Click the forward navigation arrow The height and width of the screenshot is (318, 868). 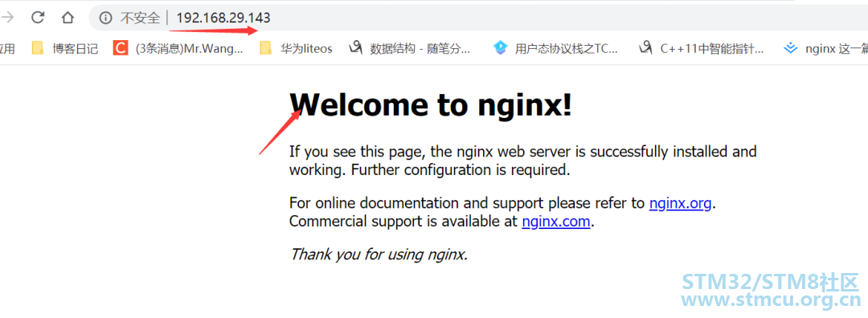tap(7, 18)
